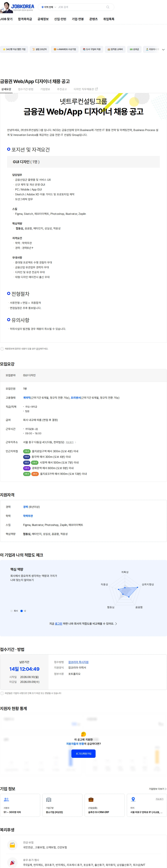Click the 도서 구입비 지원 tag
Screen dimensions: 167x868
click(x=92, y=49)
